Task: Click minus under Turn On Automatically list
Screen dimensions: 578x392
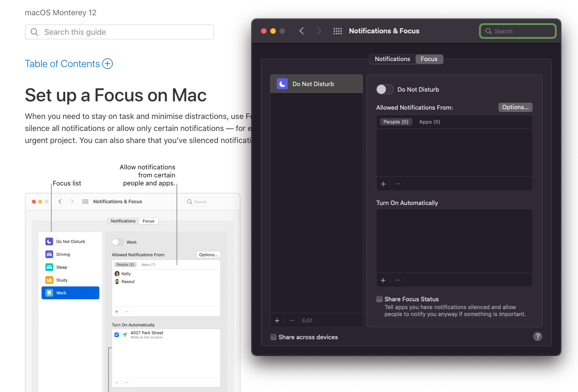Action: coord(398,280)
